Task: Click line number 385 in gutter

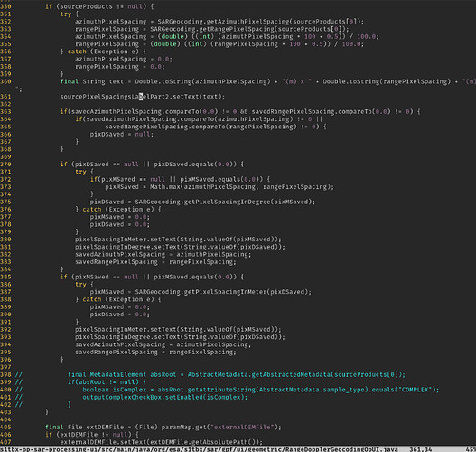Action: (x=5, y=277)
